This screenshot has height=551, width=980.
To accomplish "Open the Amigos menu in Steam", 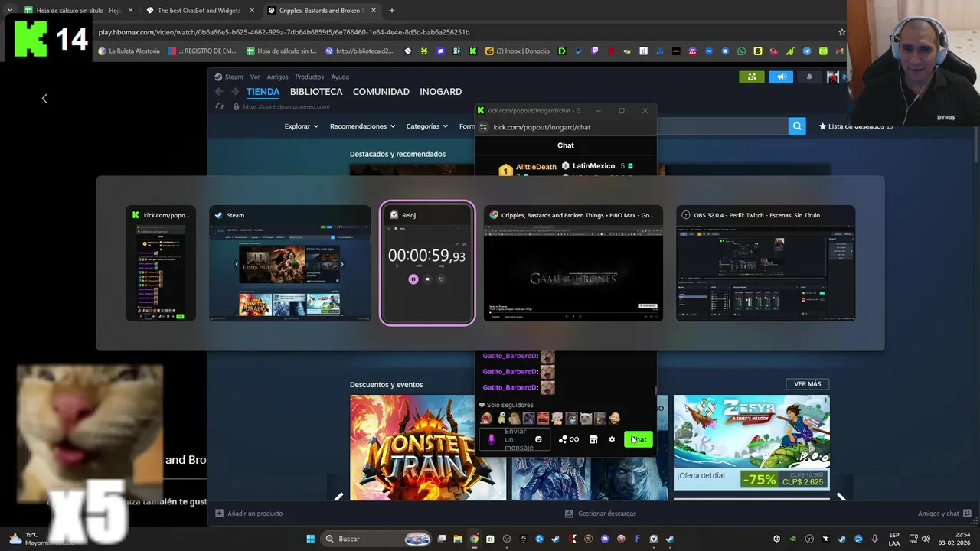I will [277, 77].
